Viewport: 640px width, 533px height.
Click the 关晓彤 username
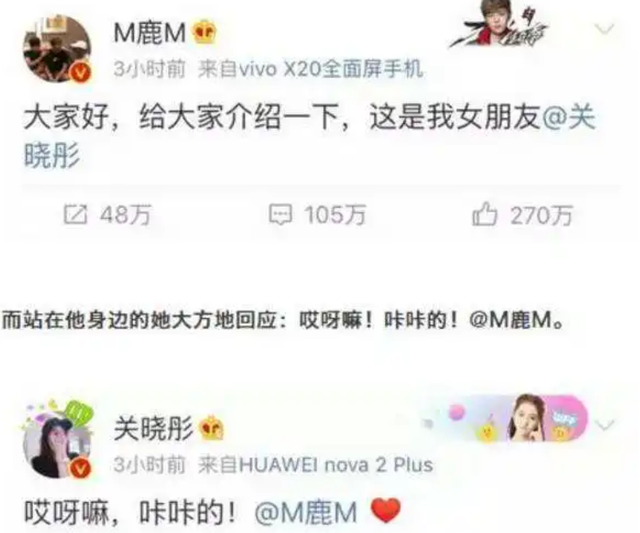click(x=154, y=428)
